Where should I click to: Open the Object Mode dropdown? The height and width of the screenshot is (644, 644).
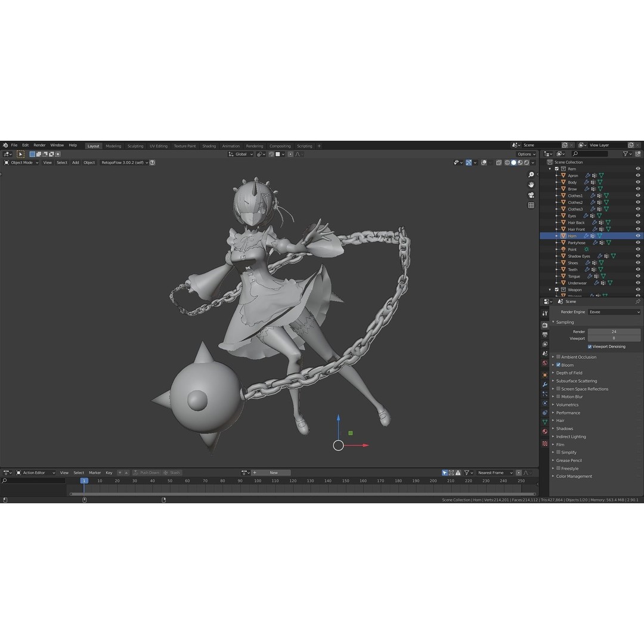point(21,163)
